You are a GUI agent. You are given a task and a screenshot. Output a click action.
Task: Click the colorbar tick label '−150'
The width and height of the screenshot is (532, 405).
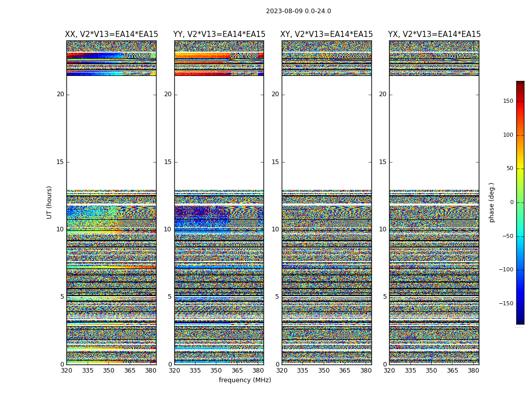506,304
